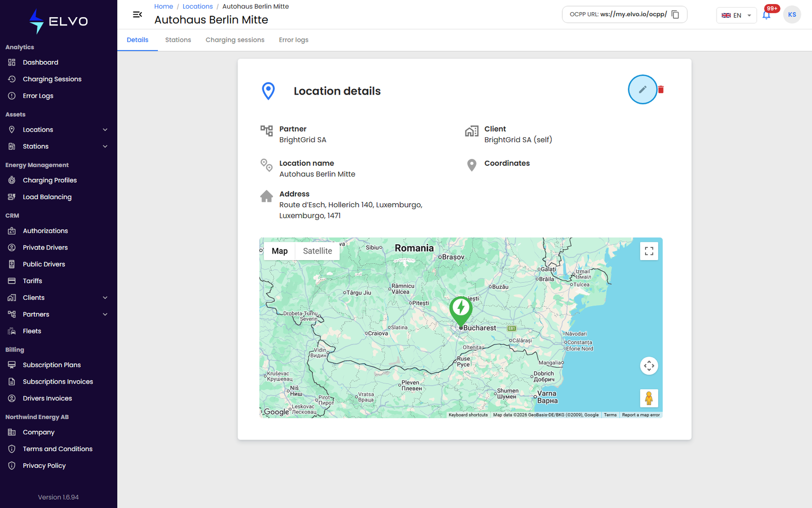Screen dimensions: 812x508
Task: Switch map to Map view
Action: [x=280, y=251]
